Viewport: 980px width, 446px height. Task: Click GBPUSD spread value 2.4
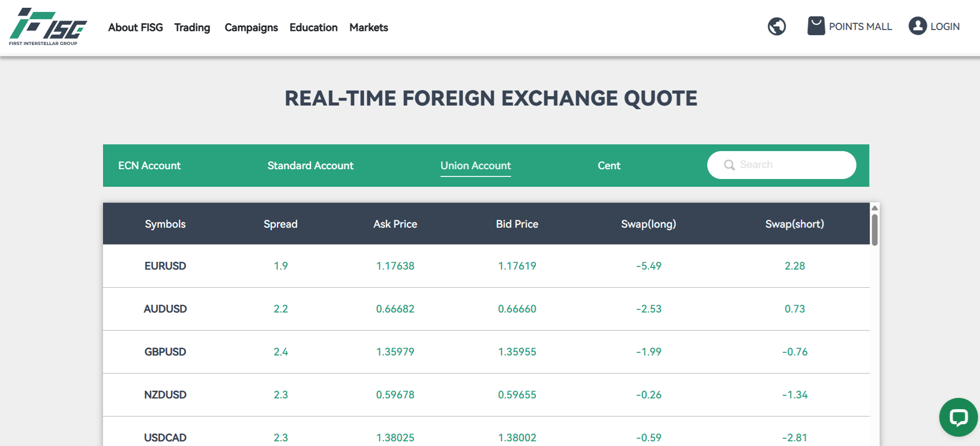(281, 352)
